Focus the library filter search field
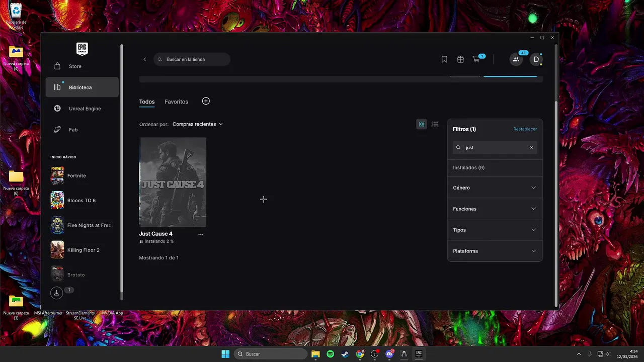The image size is (644, 362). tap(495, 148)
